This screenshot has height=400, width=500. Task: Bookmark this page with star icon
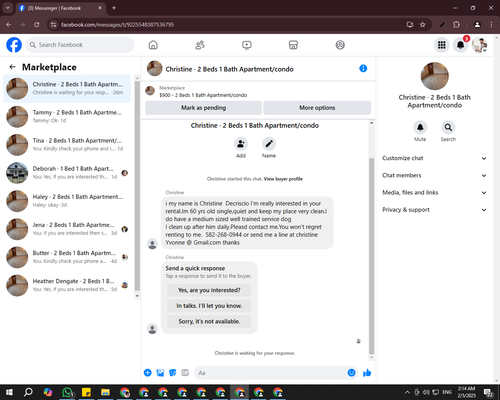pos(422,25)
